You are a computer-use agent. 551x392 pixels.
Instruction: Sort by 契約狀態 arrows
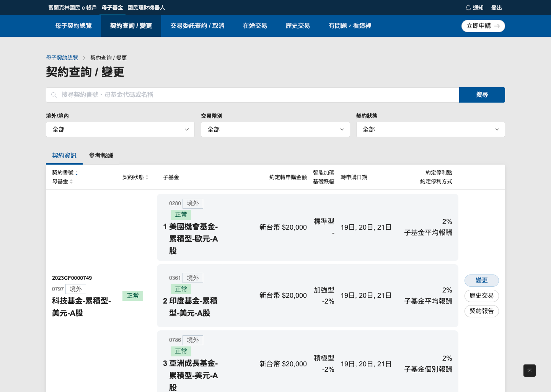(147, 177)
